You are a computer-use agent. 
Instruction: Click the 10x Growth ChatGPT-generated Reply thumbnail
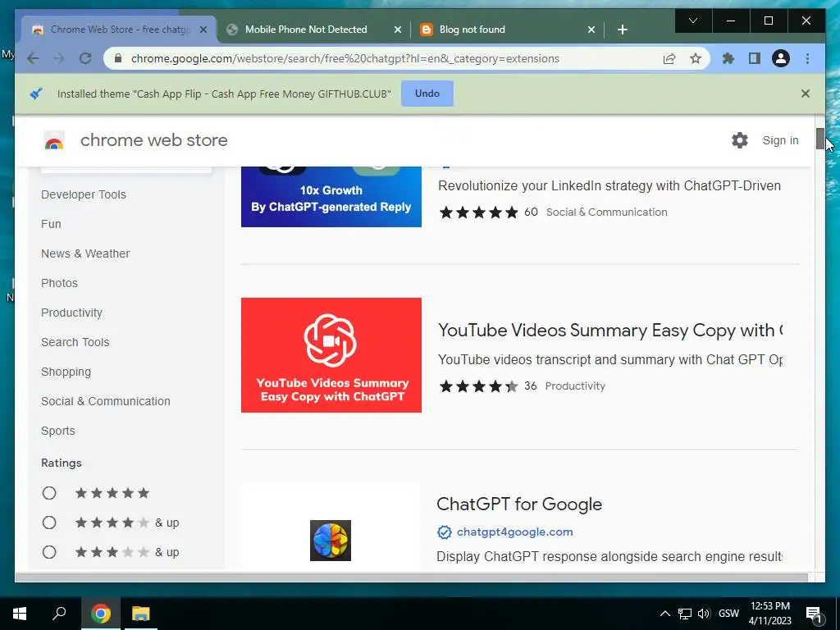(331, 197)
